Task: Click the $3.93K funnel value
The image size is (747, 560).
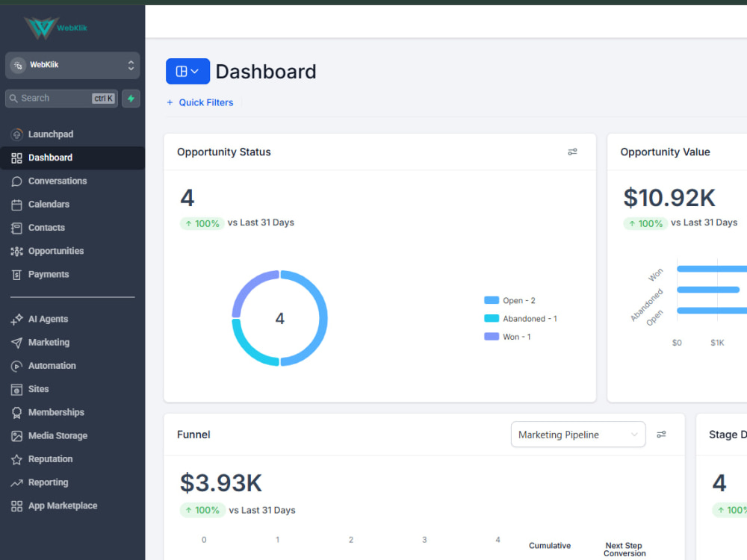Action: [x=220, y=483]
